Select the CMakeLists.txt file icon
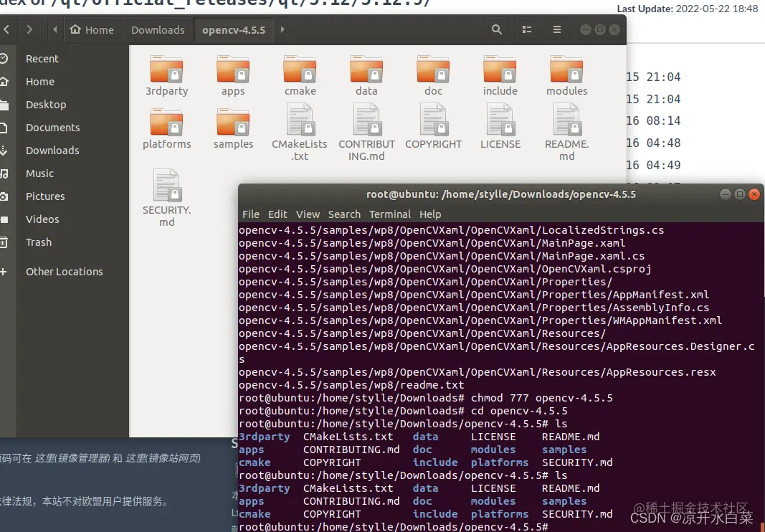The height and width of the screenshot is (532, 765). [x=300, y=120]
